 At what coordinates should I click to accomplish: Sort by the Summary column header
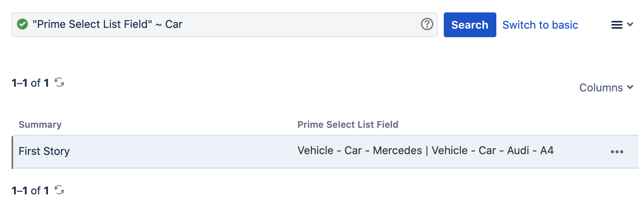(40, 125)
